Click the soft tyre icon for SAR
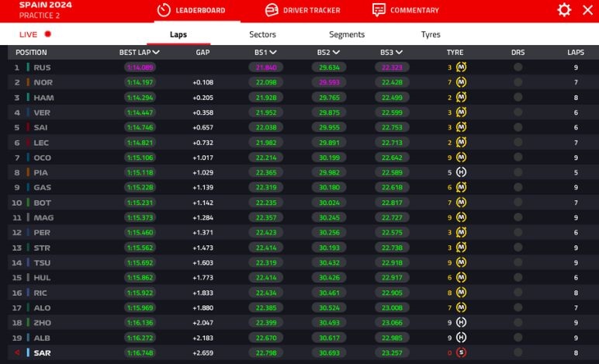The image size is (599, 364). 461,353
